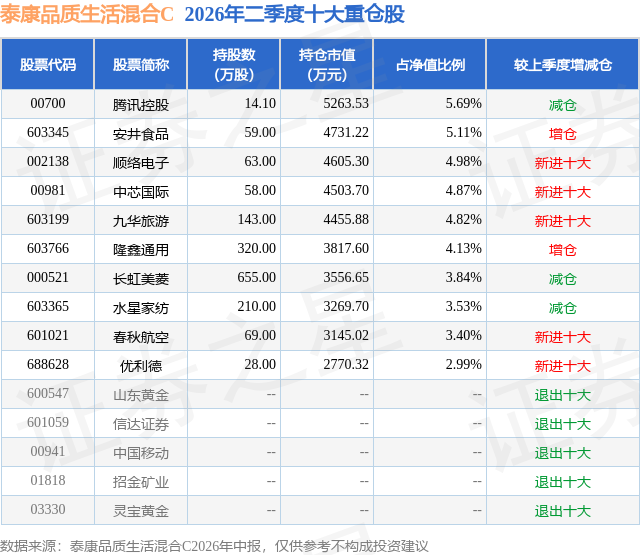Image resolution: width=640 pixels, height=555 pixels.
Task: Click the title 泰康品质生活混合C
Action: 87,14
